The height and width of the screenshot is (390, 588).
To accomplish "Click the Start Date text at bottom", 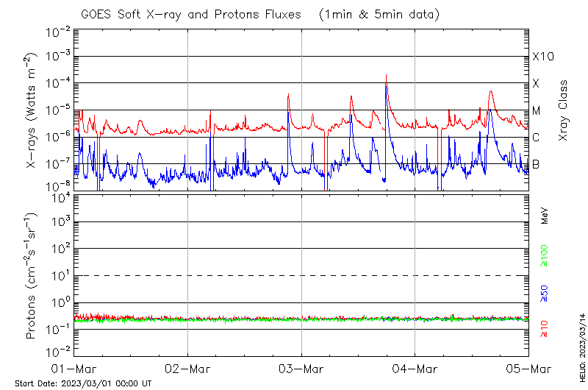I will click(x=83, y=383).
